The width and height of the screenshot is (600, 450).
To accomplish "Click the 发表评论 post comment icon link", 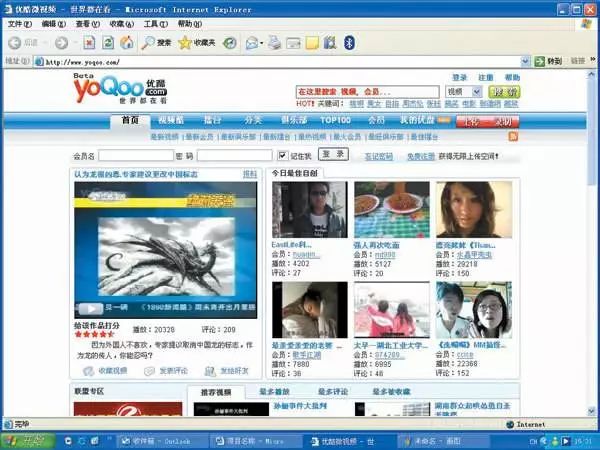I will [166, 371].
